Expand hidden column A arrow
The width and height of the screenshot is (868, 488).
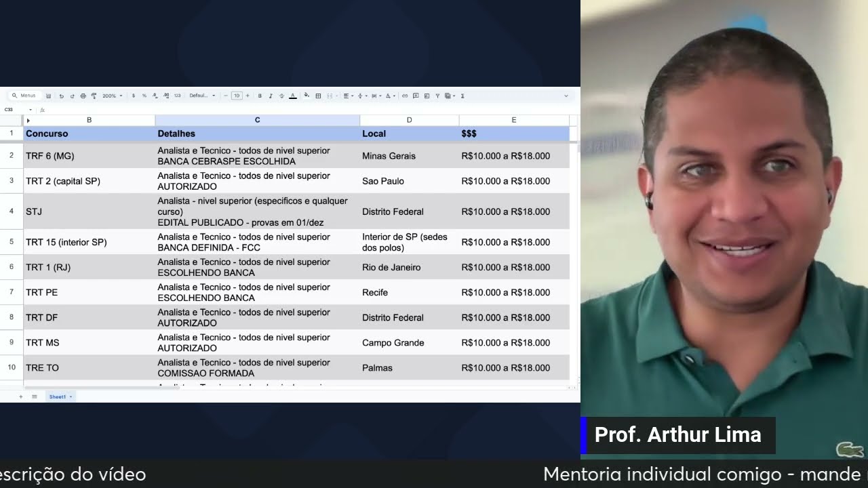point(28,121)
